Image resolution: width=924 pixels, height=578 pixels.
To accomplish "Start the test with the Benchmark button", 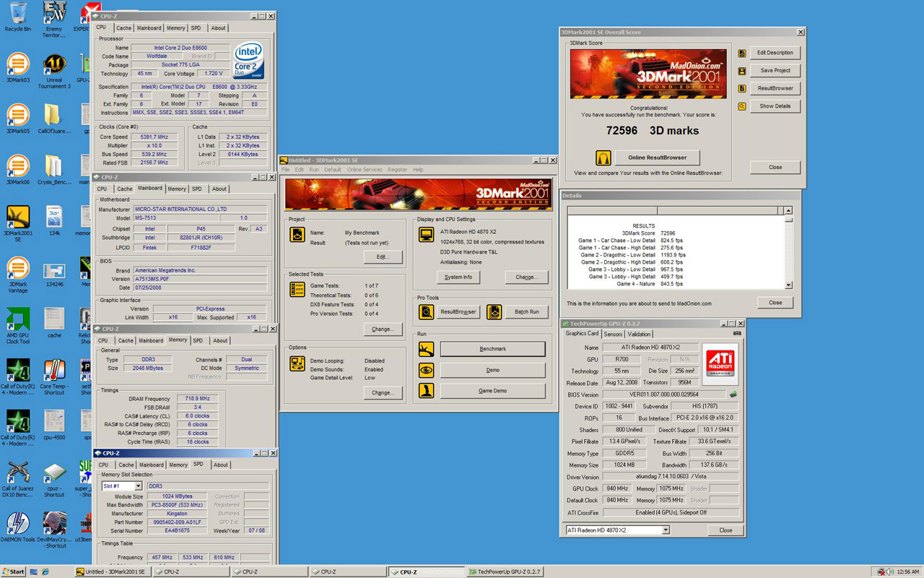I will click(492, 349).
